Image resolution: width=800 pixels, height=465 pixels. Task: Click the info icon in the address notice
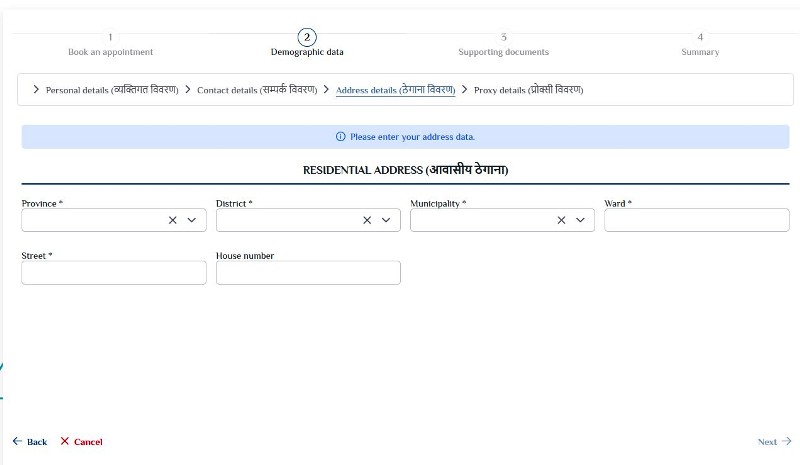point(340,137)
